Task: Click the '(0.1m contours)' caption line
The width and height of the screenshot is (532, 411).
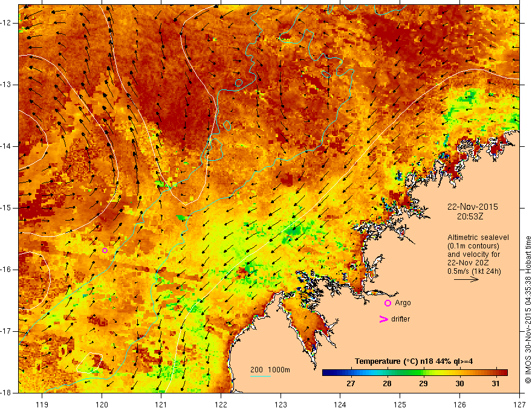Action: pyautogui.click(x=473, y=246)
